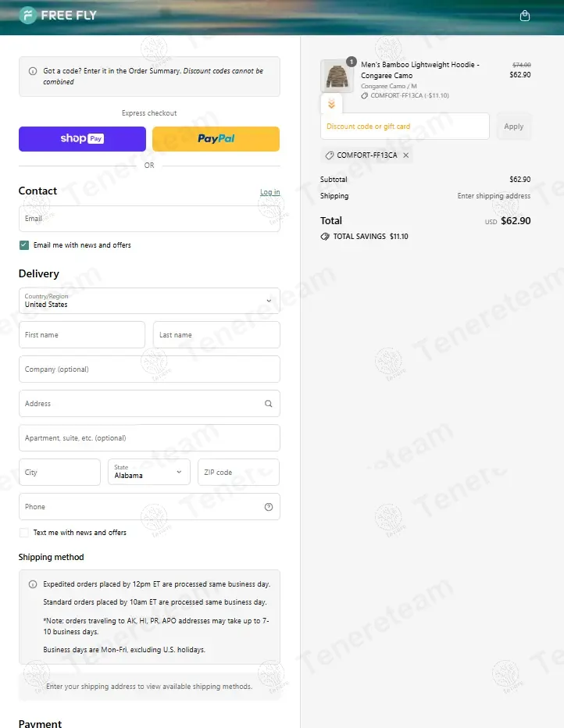
Task: Remove the COMFORT-FF13CA discount code
Action: pyautogui.click(x=406, y=155)
